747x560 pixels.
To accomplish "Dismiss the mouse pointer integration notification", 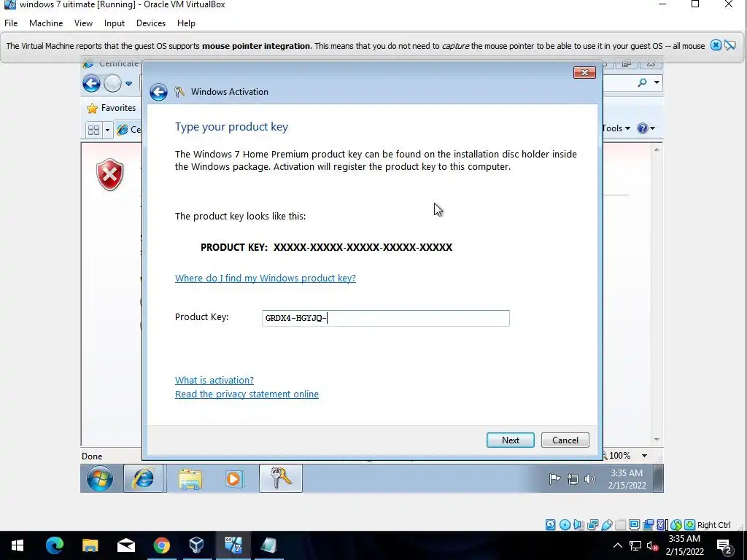I will 716,45.
